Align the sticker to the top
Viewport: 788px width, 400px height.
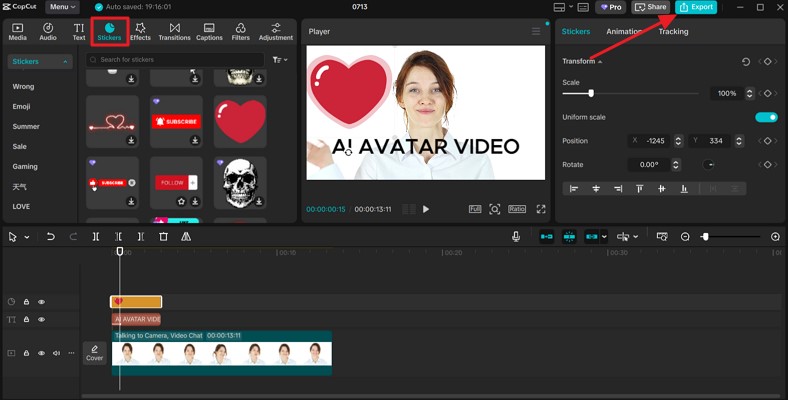point(640,188)
